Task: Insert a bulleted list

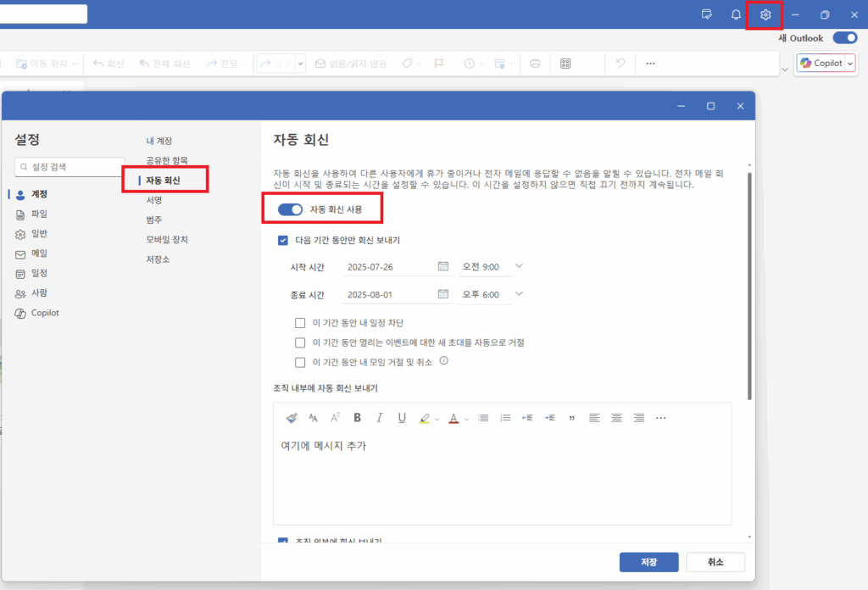Action: tap(485, 417)
